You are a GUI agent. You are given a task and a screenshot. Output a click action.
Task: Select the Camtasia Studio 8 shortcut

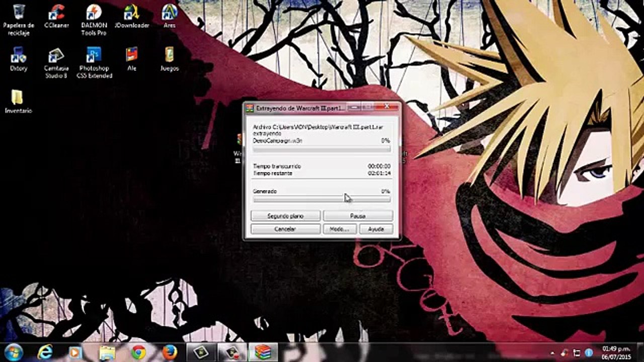(56, 63)
